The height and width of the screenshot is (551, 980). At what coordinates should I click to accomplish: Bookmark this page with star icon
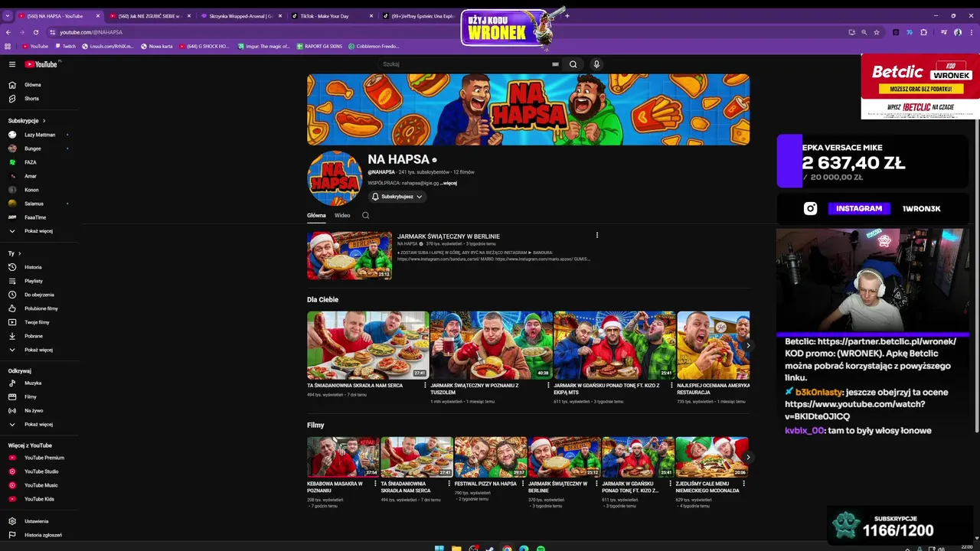tap(877, 32)
